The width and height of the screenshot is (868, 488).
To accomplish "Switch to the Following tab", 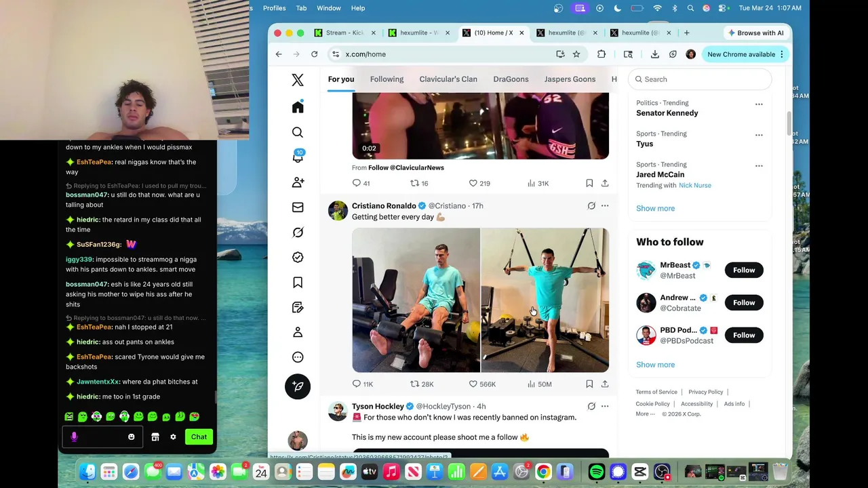I will click(387, 79).
